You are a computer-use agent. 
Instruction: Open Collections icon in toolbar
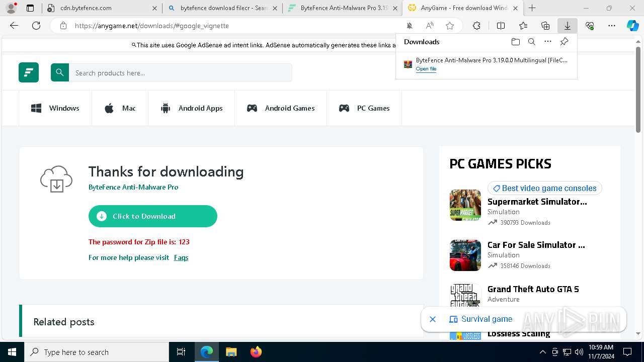[x=545, y=26]
